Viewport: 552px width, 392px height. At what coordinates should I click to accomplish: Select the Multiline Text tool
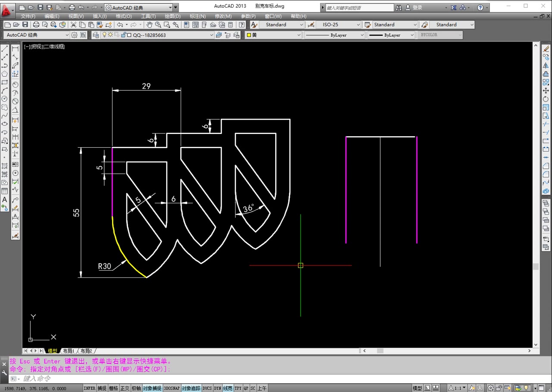click(x=5, y=200)
